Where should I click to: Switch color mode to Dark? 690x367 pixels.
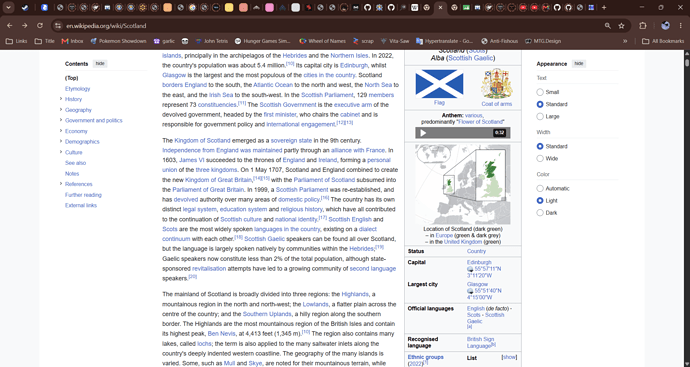(540, 213)
